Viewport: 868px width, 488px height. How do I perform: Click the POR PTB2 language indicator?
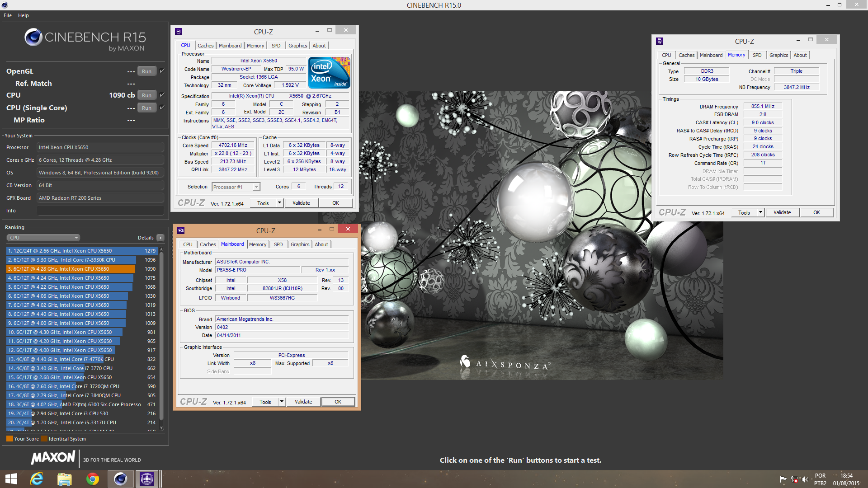click(x=820, y=479)
